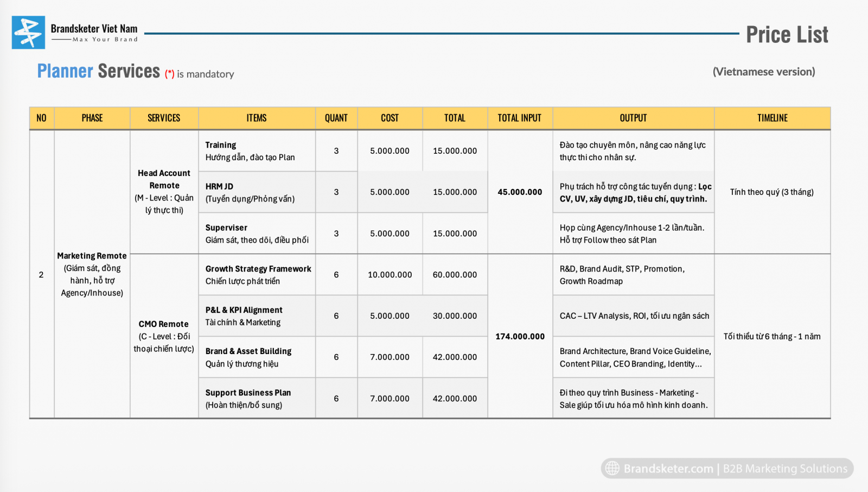The width and height of the screenshot is (868, 492).
Task: Select the Planner Services heading
Action: (x=99, y=71)
